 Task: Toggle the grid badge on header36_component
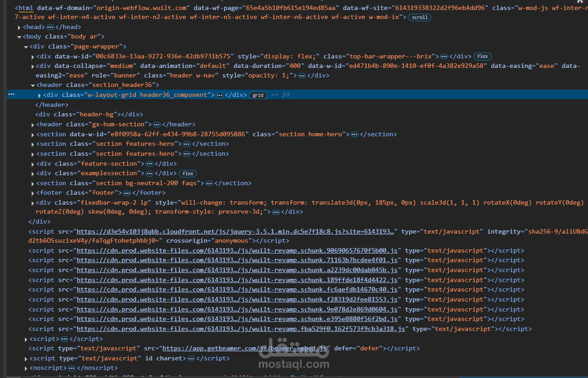pos(258,96)
